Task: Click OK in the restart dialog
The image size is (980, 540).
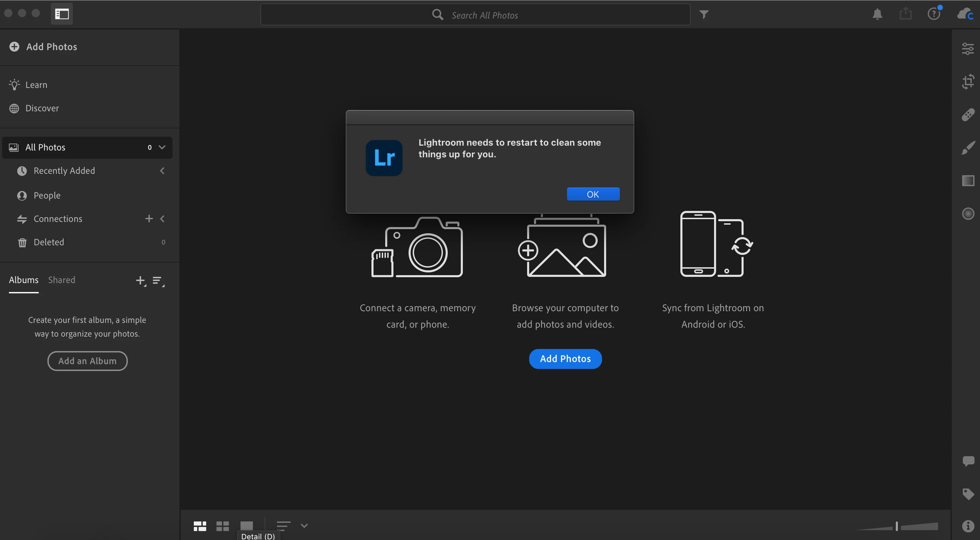Action: pos(593,194)
